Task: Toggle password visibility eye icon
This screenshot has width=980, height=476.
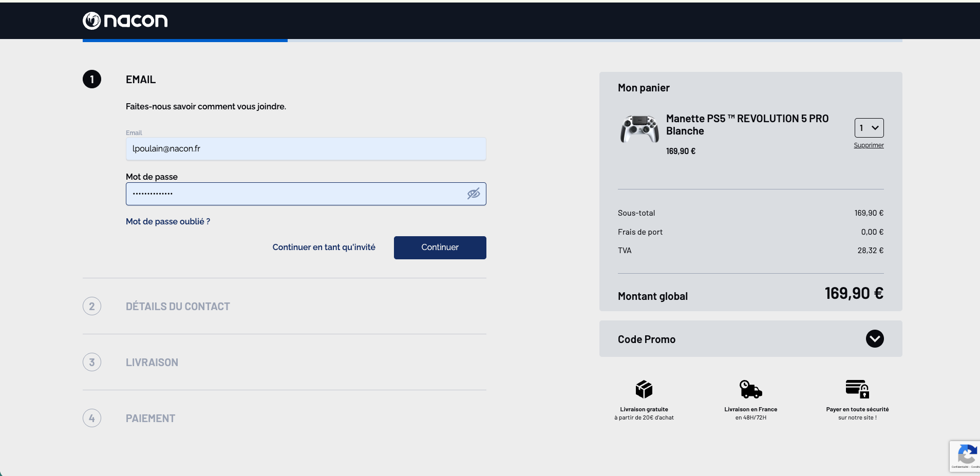Action: 473,194
